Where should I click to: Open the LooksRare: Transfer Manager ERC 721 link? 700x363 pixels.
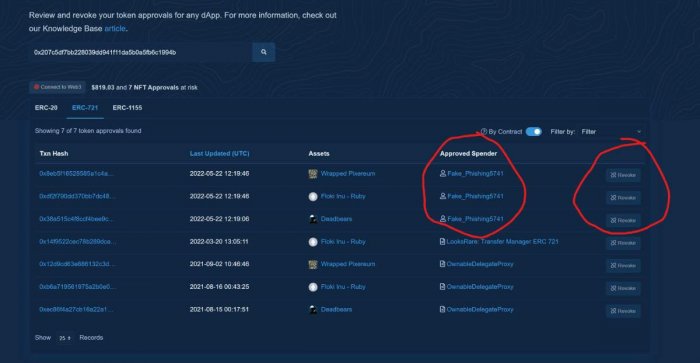click(x=503, y=242)
